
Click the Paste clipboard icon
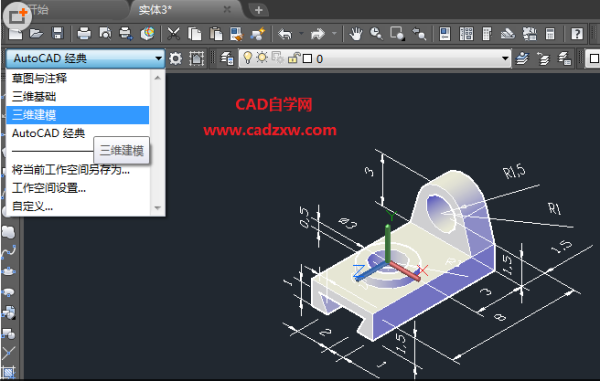pyautogui.click(x=216, y=34)
